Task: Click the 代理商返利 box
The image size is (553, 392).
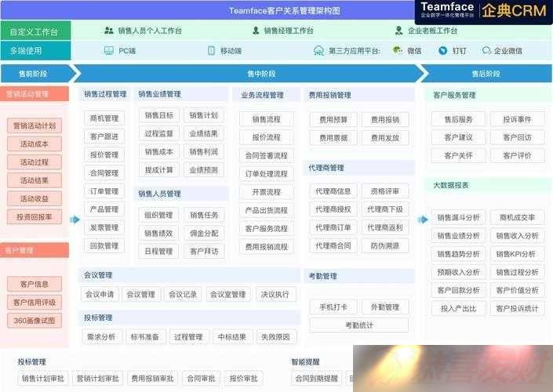Action: [385, 227]
